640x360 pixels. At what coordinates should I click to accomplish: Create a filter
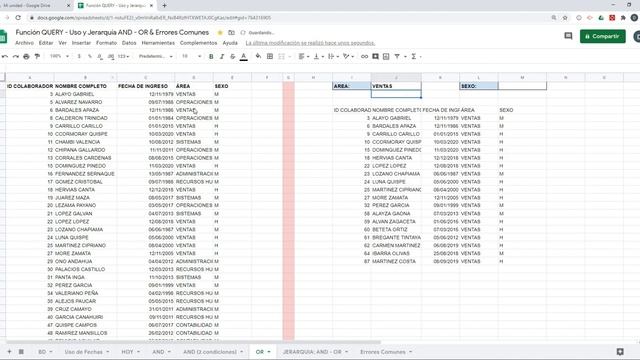click(397, 56)
